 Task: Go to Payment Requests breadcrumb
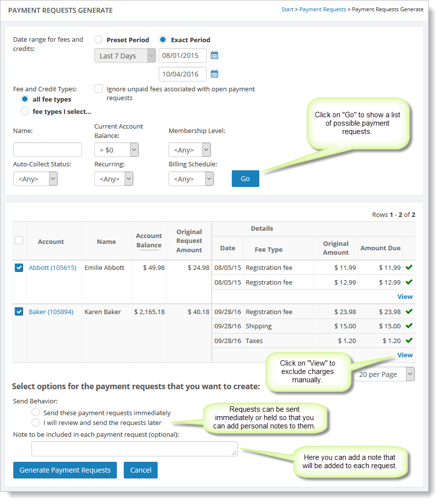tap(322, 9)
